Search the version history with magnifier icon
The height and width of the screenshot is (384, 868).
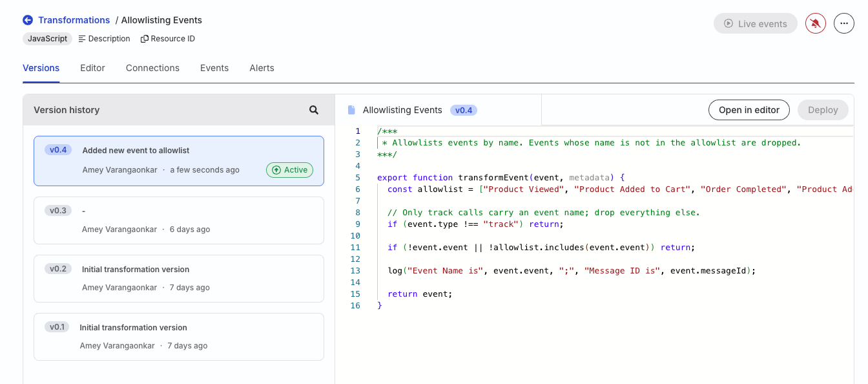[314, 110]
